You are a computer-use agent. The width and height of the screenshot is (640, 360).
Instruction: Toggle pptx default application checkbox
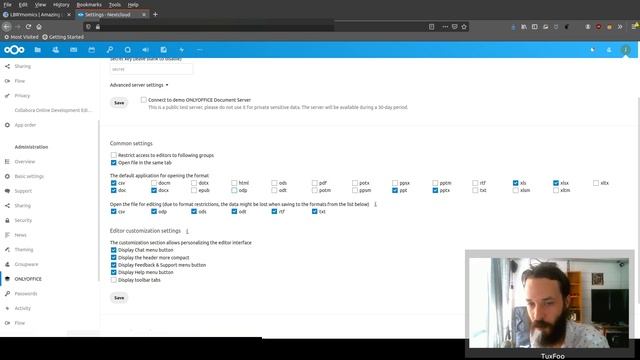pos(435,190)
